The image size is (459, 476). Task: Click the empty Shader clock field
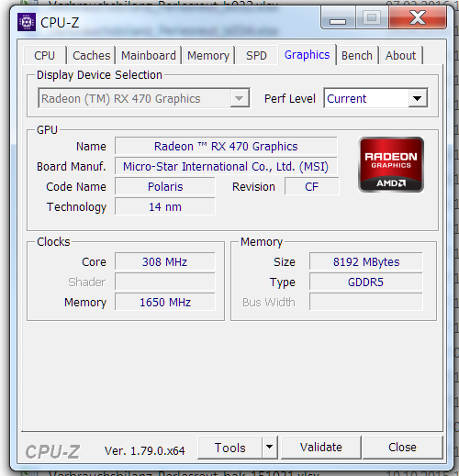[x=165, y=282]
